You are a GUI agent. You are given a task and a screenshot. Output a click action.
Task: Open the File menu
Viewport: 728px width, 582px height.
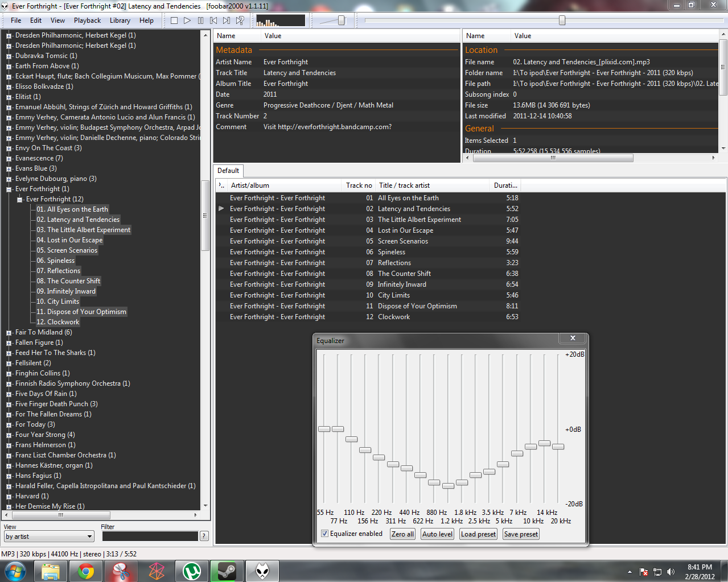(16, 20)
